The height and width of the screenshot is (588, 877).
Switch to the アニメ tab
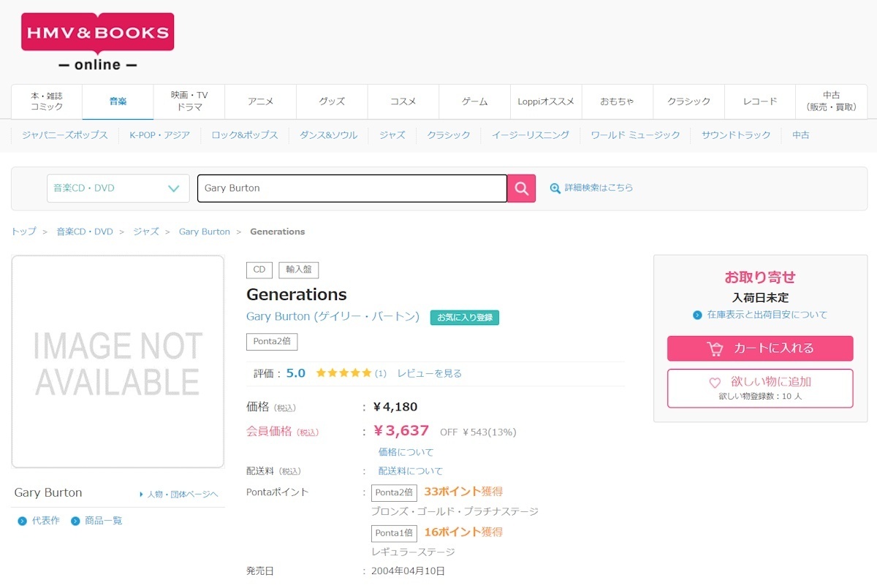point(260,102)
